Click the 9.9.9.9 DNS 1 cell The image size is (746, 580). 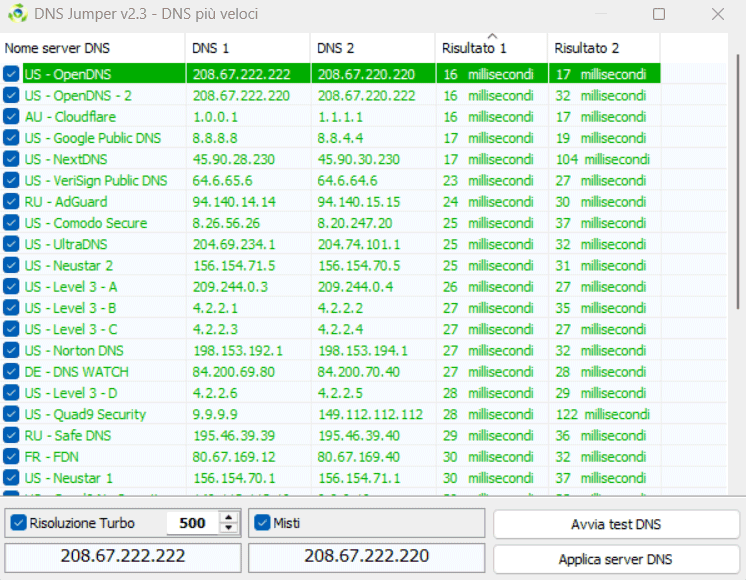pos(215,414)
